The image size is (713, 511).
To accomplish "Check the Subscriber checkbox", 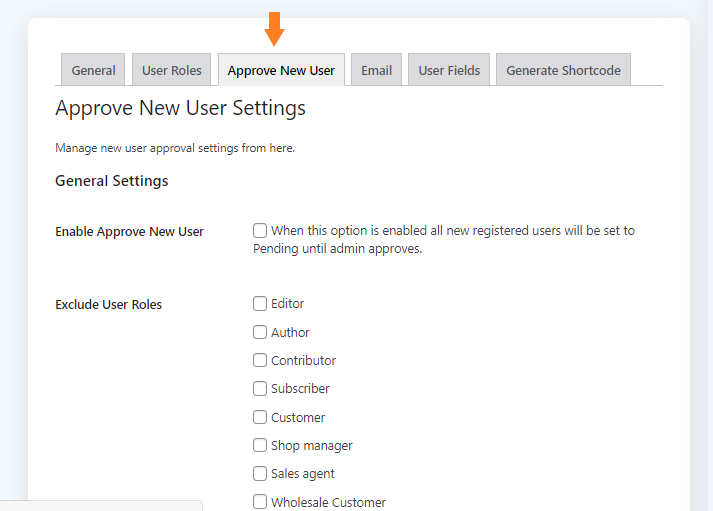I will (x=260, y=389).
